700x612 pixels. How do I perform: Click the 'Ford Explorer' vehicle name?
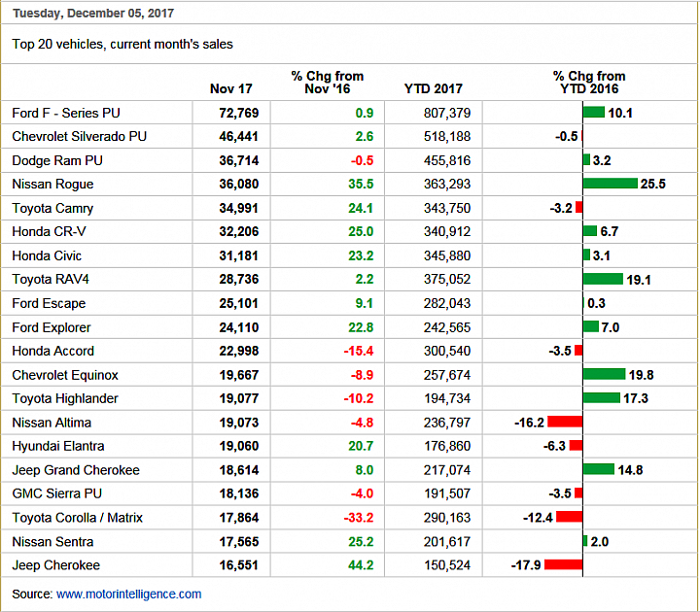pos(52,327)
